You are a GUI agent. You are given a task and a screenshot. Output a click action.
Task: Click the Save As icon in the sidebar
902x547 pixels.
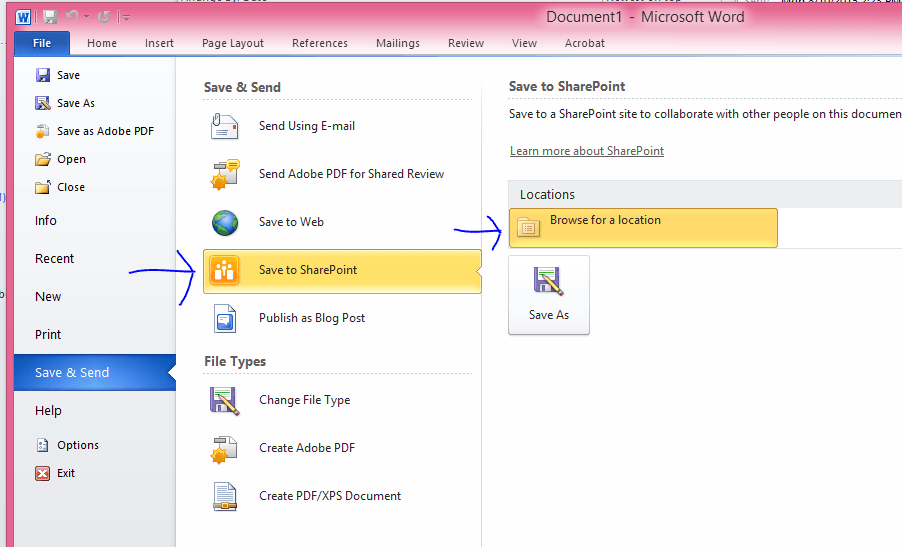pyautogui.click(x=43, y=103)
